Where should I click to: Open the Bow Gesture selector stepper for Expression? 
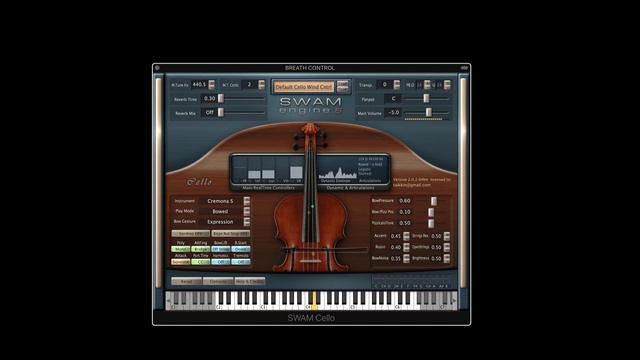pyautogui.click(x=247, y=222)
